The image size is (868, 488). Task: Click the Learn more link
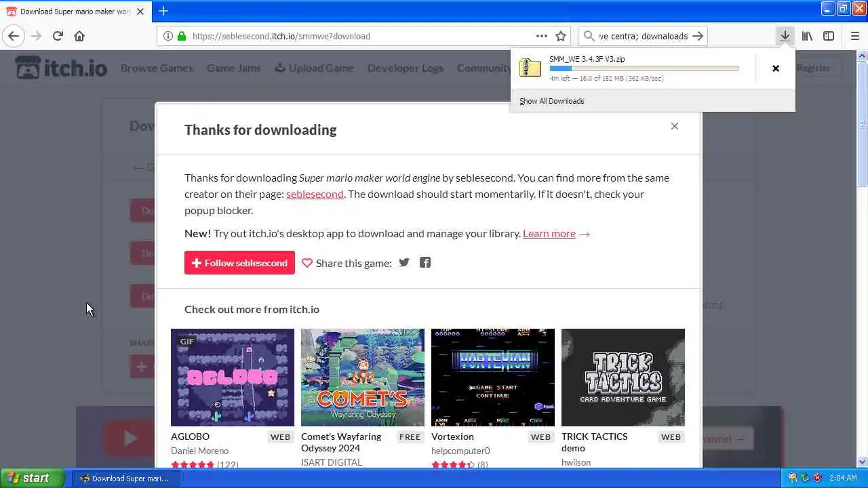pos(549,233)
